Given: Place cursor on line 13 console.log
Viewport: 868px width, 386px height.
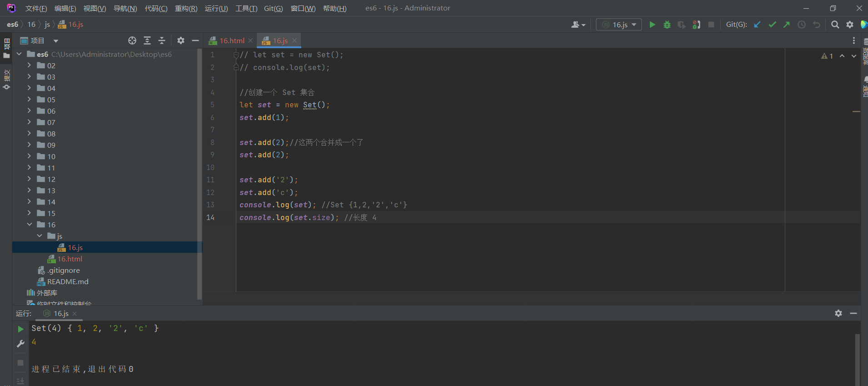Looking at the screenshot, I should coord(278,205).
